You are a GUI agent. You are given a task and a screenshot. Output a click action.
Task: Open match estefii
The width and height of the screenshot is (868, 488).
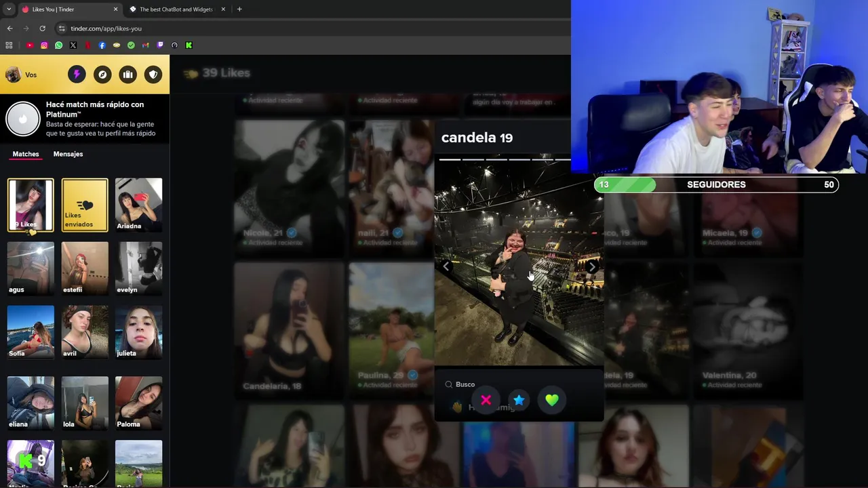pos(85,268)
